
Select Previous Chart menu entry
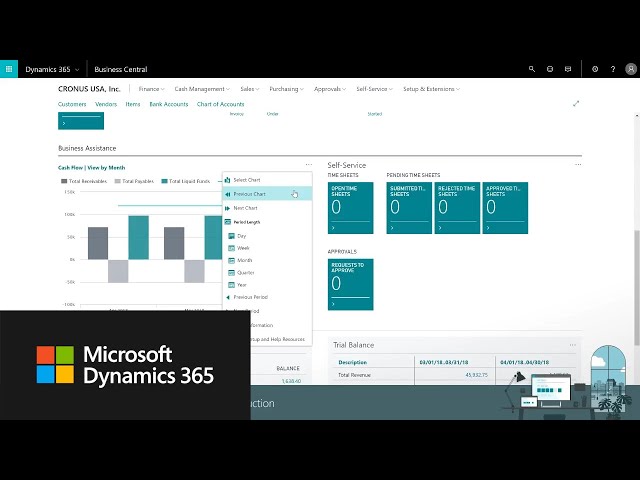pos(267,194)
